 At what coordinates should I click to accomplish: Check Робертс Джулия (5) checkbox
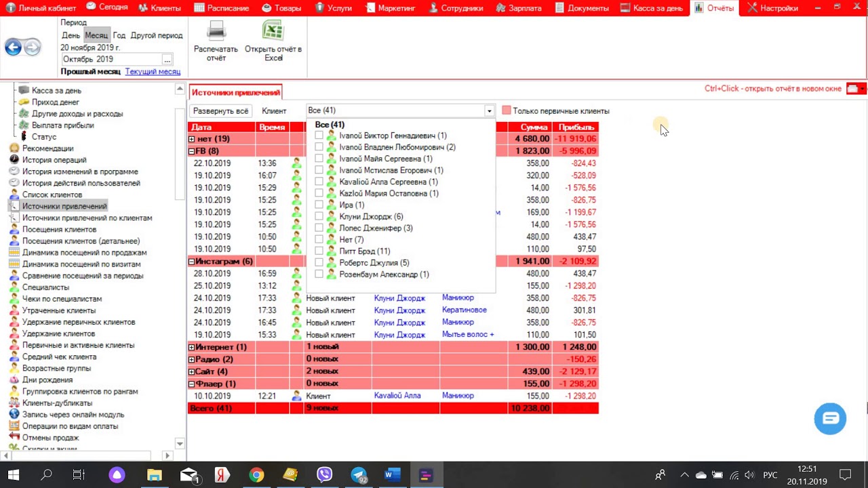tap(319, 262)
